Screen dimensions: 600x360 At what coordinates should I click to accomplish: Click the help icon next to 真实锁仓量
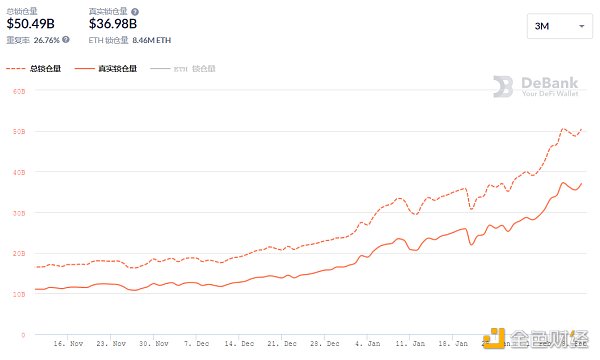[x=135, y=12]
